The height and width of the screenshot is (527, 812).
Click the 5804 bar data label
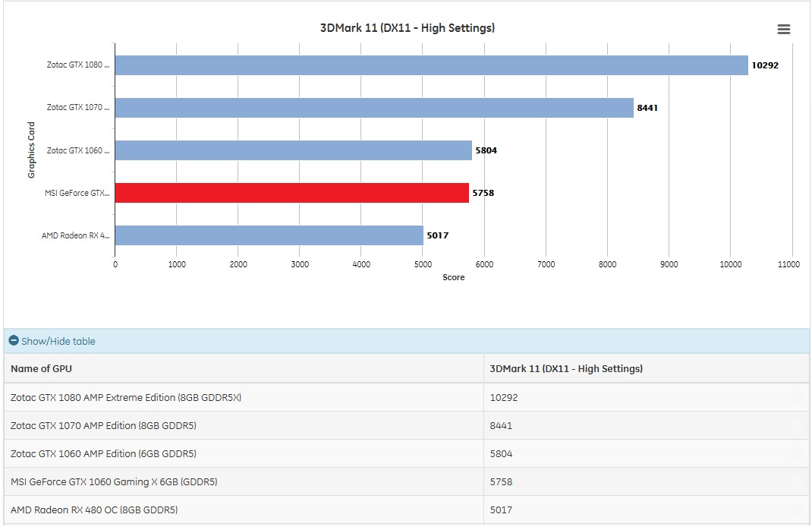pyautogui.click(x=486, y=150)
